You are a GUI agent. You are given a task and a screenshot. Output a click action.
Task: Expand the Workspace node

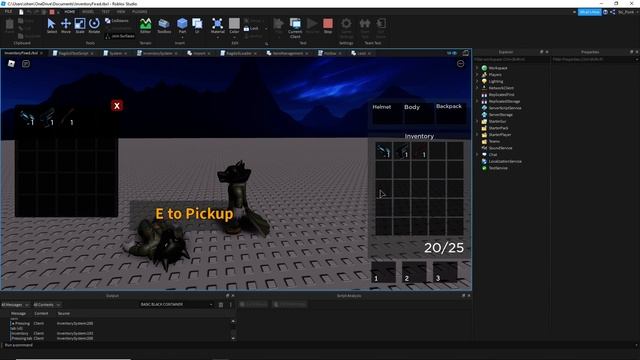pyautogui.click(x=477, y=68)
